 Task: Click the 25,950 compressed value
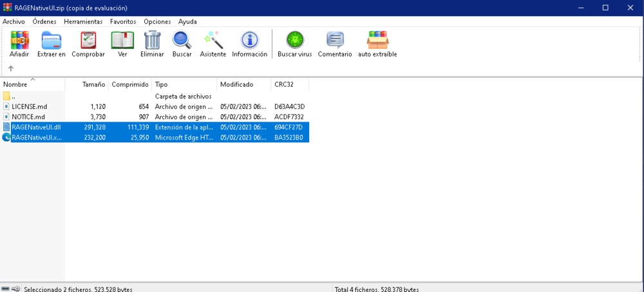tap(140, 138)
